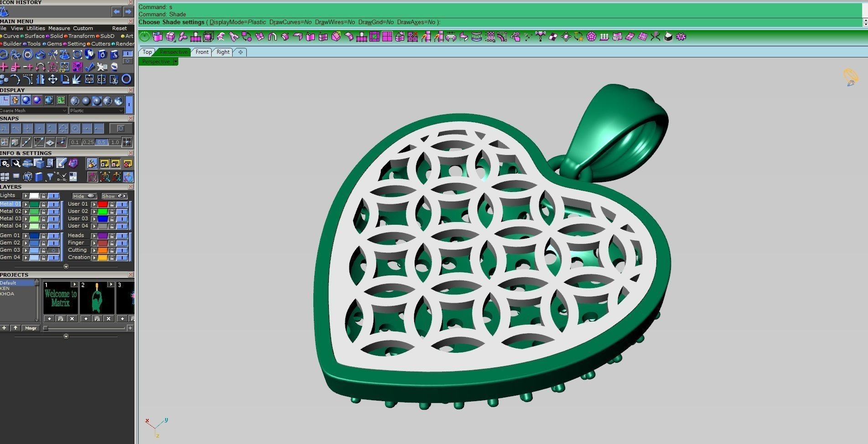Switch to the Top viewport tab
Image resolution: width=868 pixels, height=444 pixels.
pyautogui.click(x=147, y=52)
